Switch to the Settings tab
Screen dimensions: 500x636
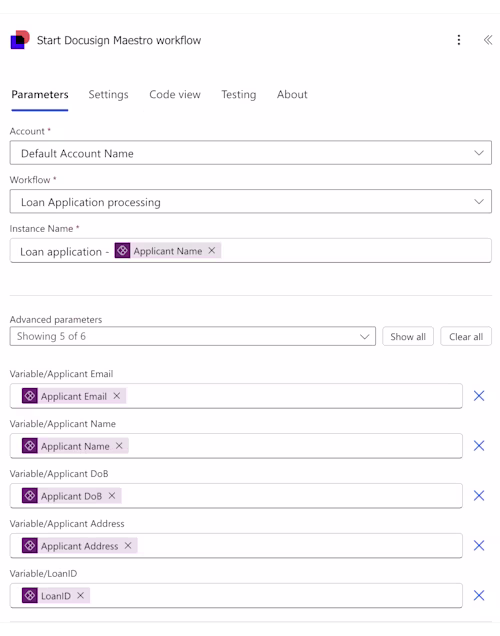[108, 95]
